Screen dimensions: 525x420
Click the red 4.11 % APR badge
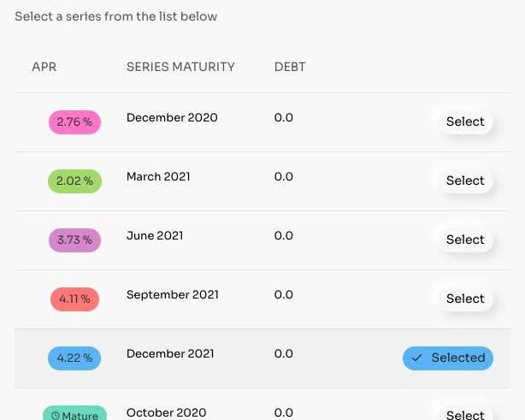tap(74, 299)
